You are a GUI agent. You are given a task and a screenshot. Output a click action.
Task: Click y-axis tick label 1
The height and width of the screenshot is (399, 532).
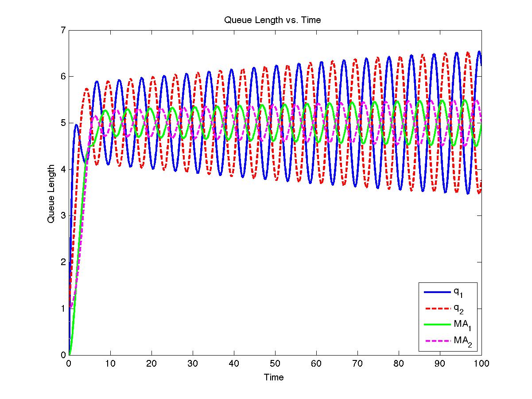point(63,309)
